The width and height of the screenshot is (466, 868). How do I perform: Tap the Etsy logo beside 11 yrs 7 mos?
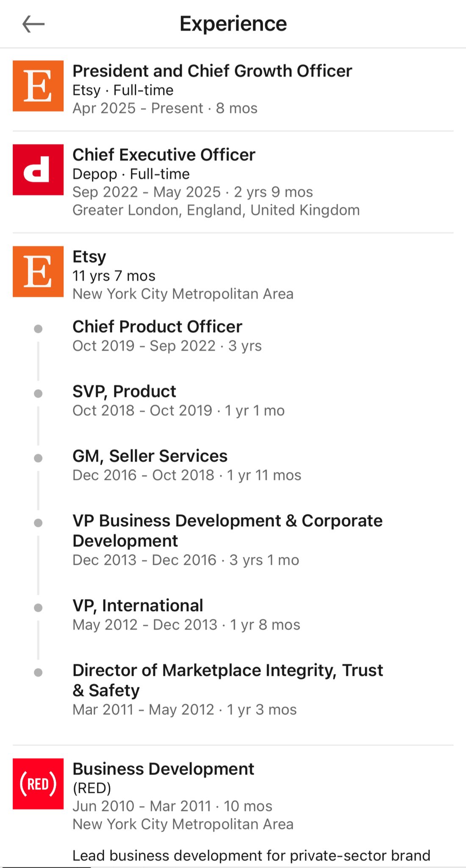tap(38, 271)
